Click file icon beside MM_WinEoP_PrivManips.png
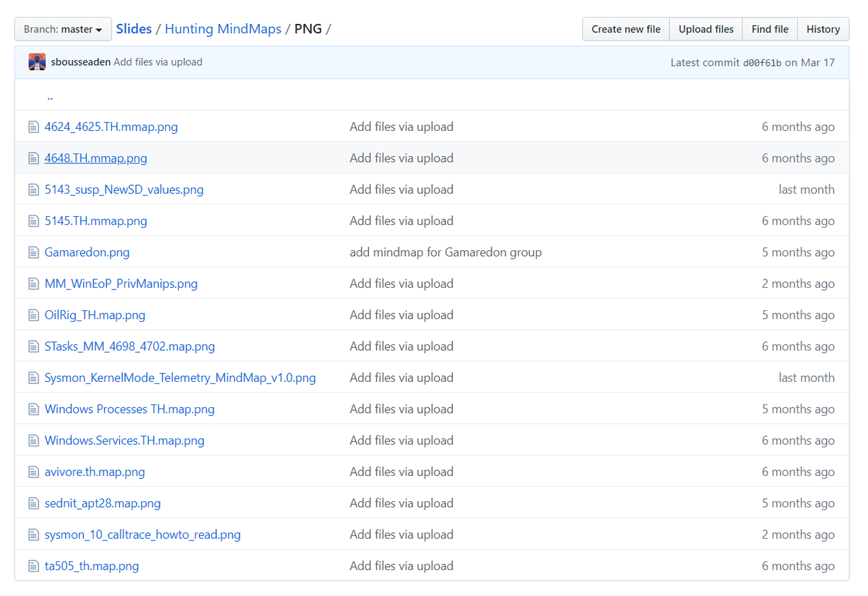Viewport: 868px width, 596px height. [x=33, y=284]
